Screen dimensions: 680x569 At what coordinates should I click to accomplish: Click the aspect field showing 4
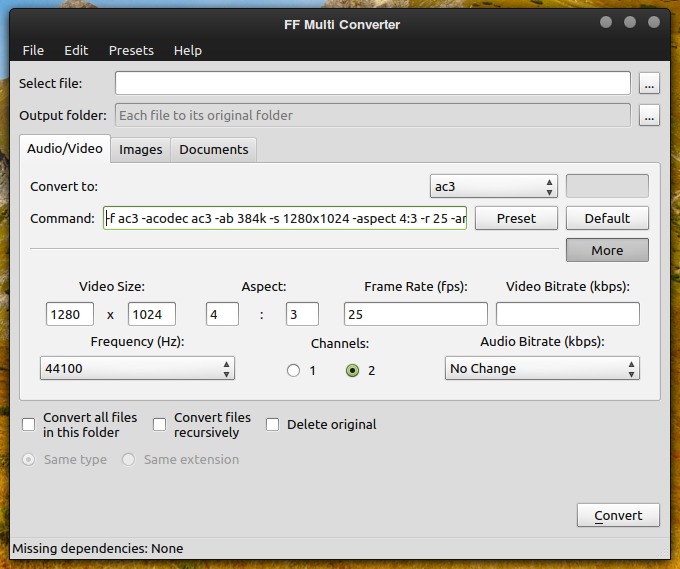pos(222,314)
